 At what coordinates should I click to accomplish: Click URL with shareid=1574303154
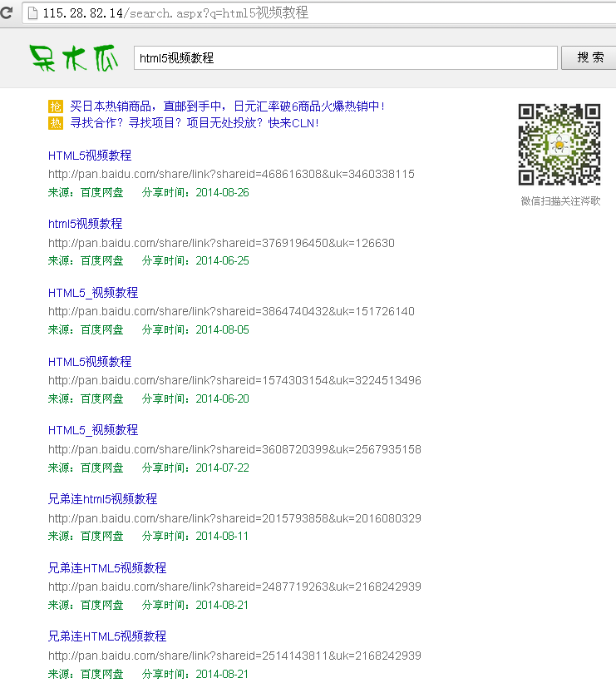(234, 381)
